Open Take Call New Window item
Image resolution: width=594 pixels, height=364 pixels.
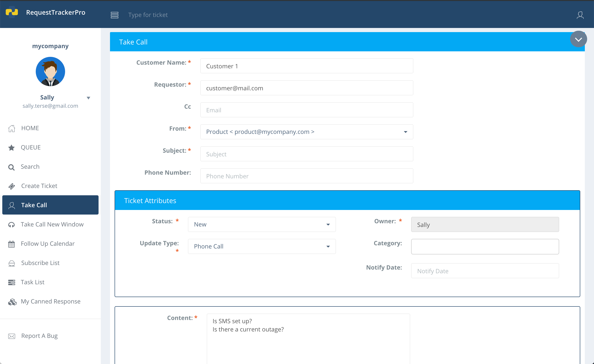tap(50, 224)
